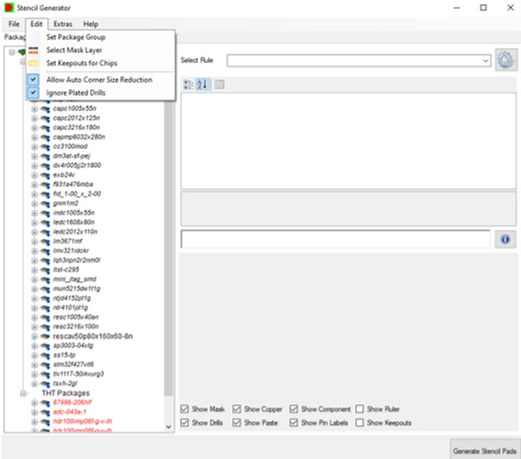Click Select Mask Layer menu icon

pos(33,50)
